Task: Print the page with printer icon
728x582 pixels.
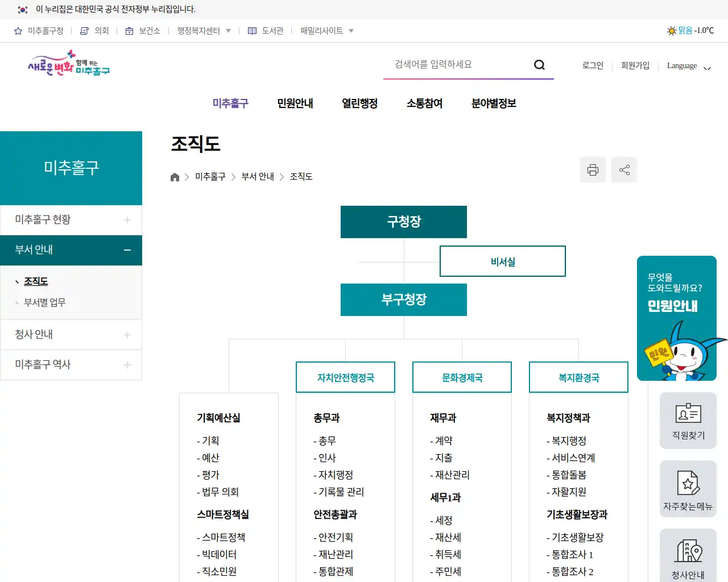Action: point(593,170)
